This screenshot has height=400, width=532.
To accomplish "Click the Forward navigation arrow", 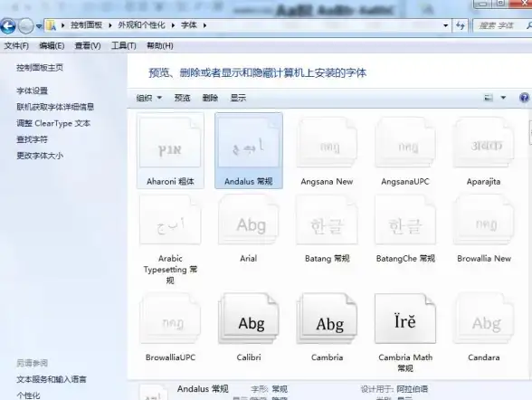I will (25, 25).
